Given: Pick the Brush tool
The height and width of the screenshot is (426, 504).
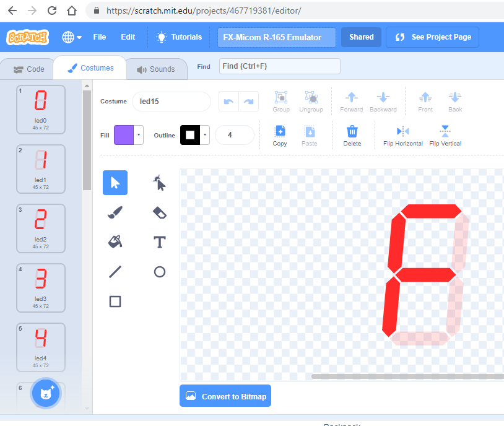Looking at the screenshot, I should [115, 212].
